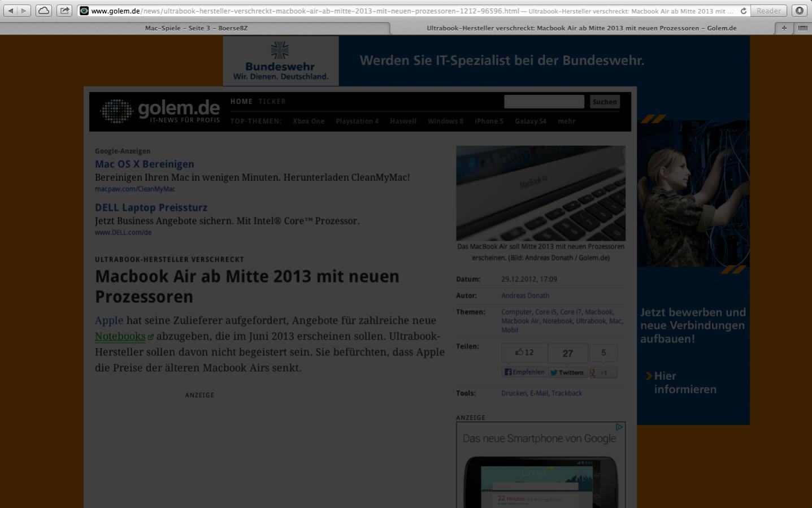Open author link Andreas Donath
The image size is (812, 508).
[x=525, y=296]
